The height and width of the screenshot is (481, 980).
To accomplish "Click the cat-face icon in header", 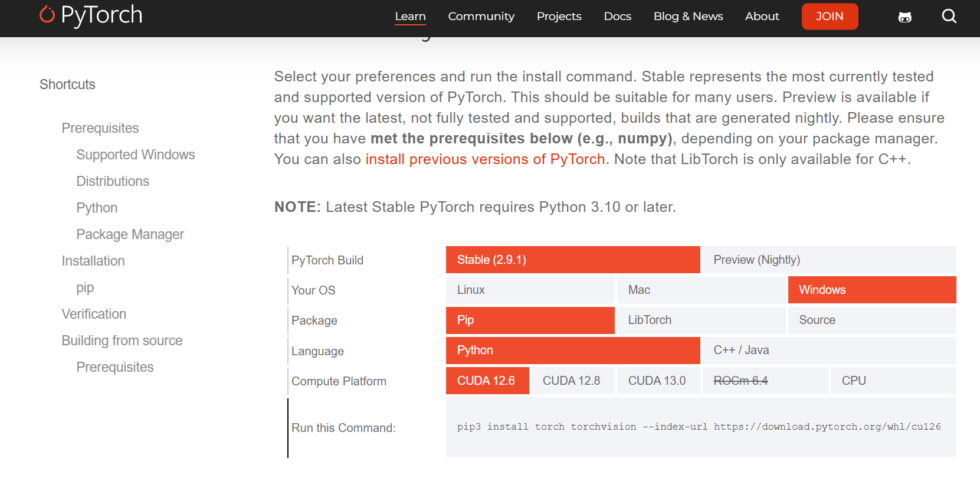I will pyautogui.click(x=904, y=17).
